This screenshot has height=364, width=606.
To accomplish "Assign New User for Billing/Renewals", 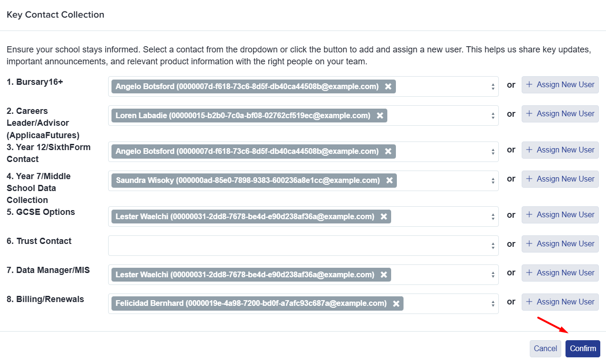I will 560,302.
